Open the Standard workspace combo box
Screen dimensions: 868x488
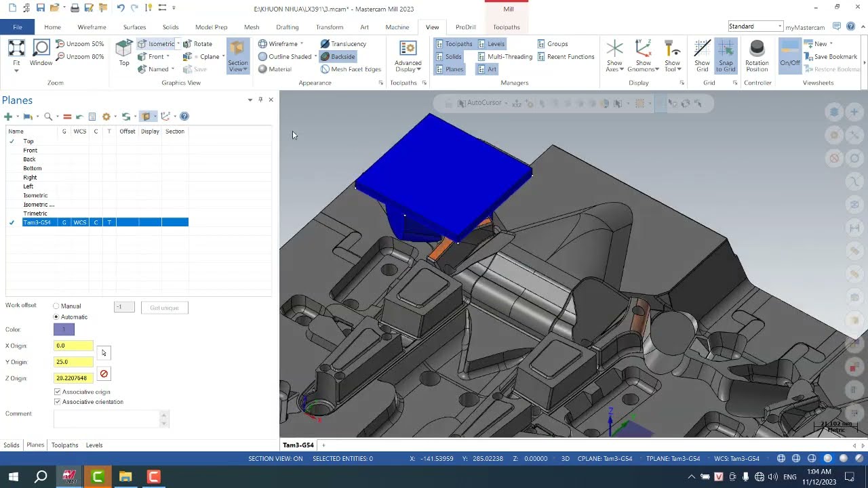pos(755,26)
